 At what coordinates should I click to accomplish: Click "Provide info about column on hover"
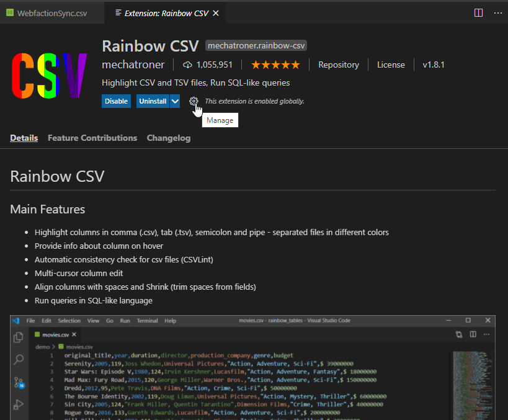tap(99, 246)
